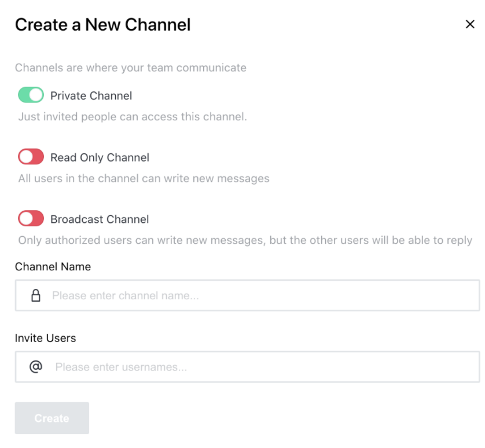Click the Invite Users field label

(x=45, y=338)
